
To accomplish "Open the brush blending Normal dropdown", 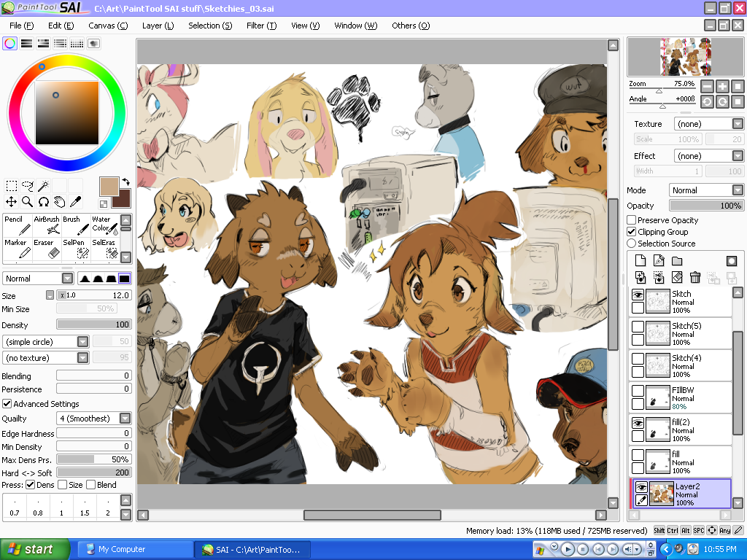I will (x=38, y=279).
